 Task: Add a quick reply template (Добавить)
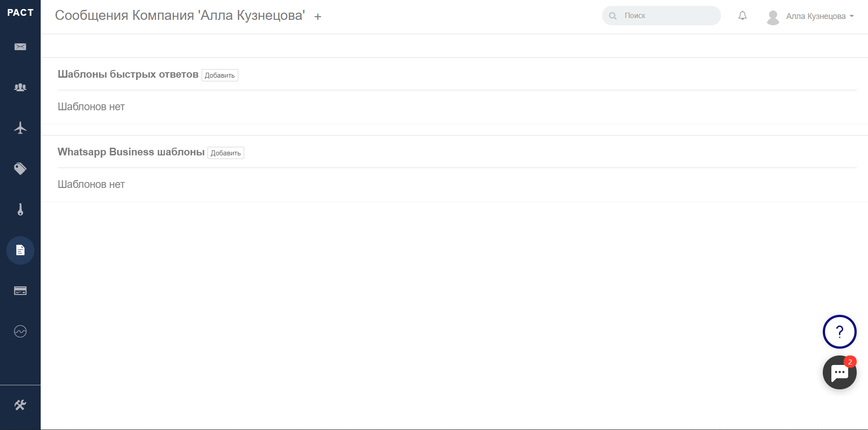coord(220,75)
